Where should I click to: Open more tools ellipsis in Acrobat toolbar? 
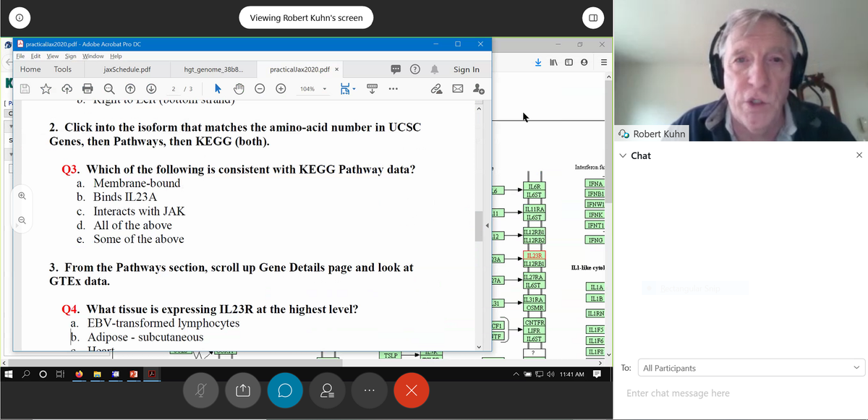pos(393,89)
